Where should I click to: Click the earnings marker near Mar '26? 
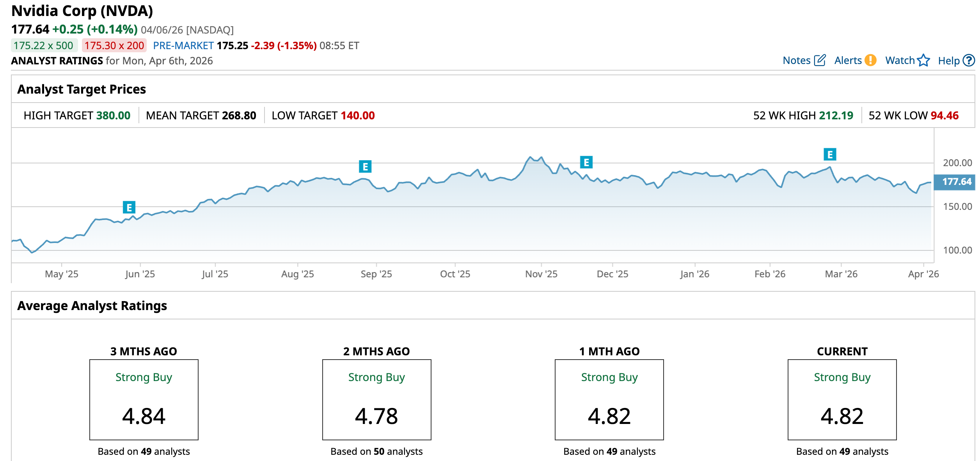click(x=830, y=155)
